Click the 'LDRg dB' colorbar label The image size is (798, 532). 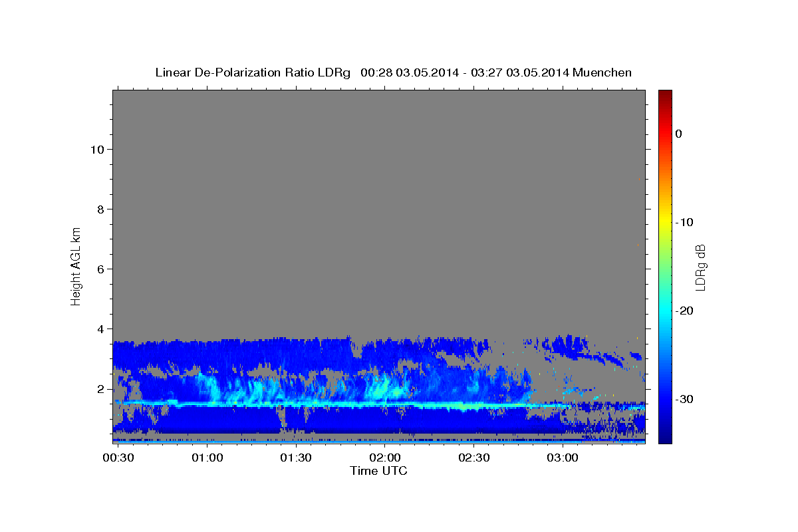tap(700, 267)
